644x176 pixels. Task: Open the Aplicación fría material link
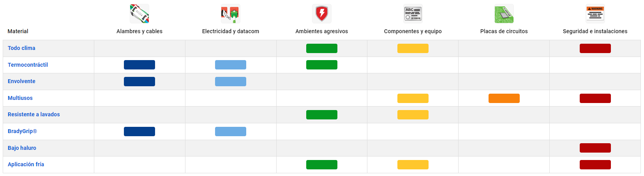pos(26,164)
